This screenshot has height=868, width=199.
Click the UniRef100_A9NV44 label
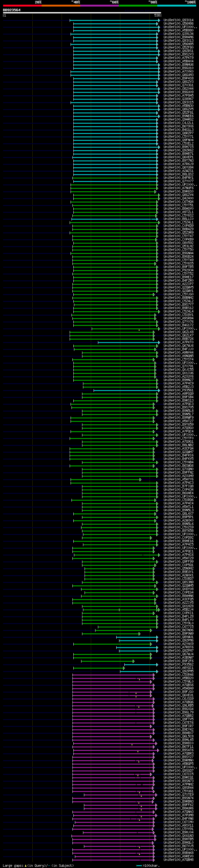[178, 352]
